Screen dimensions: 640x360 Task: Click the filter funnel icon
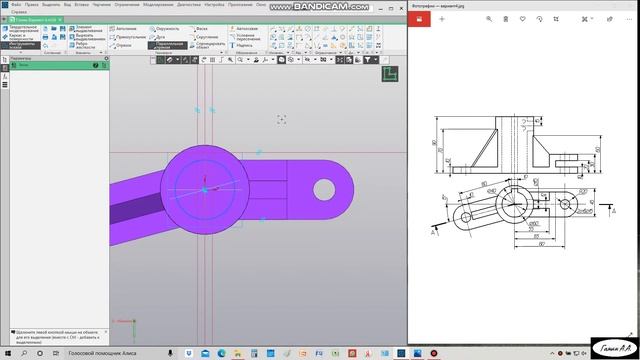[368, 60]
